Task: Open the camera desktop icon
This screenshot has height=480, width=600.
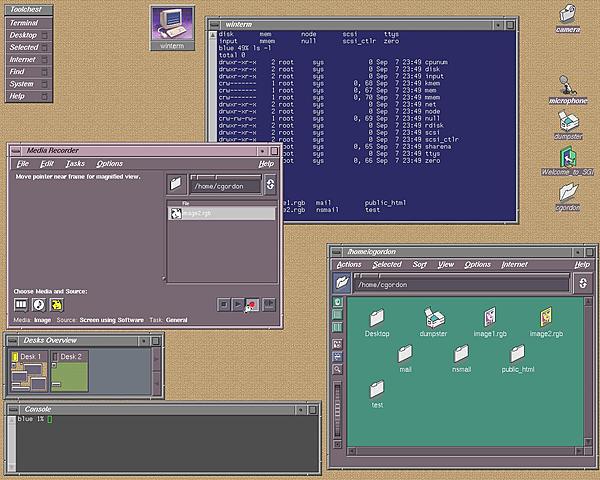Action: tap(568, 18)
